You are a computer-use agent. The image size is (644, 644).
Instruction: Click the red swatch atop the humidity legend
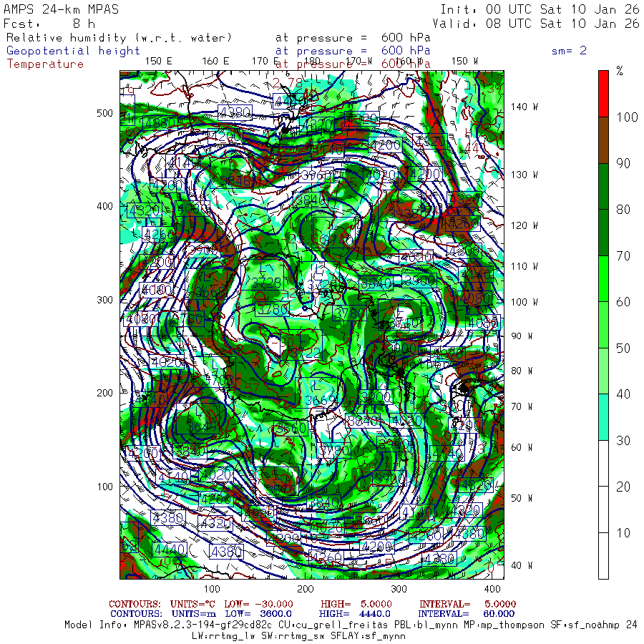click(x=603, y=93)
